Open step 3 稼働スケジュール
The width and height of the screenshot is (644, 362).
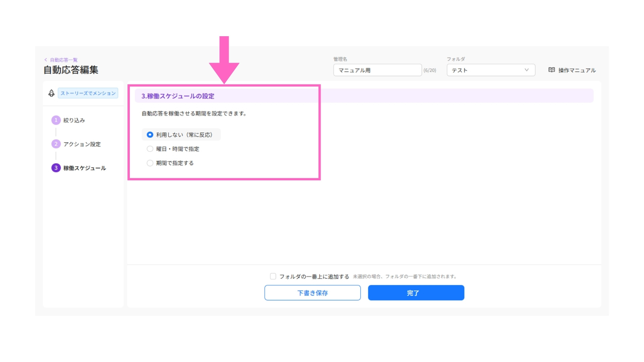[x=78, y=168]
